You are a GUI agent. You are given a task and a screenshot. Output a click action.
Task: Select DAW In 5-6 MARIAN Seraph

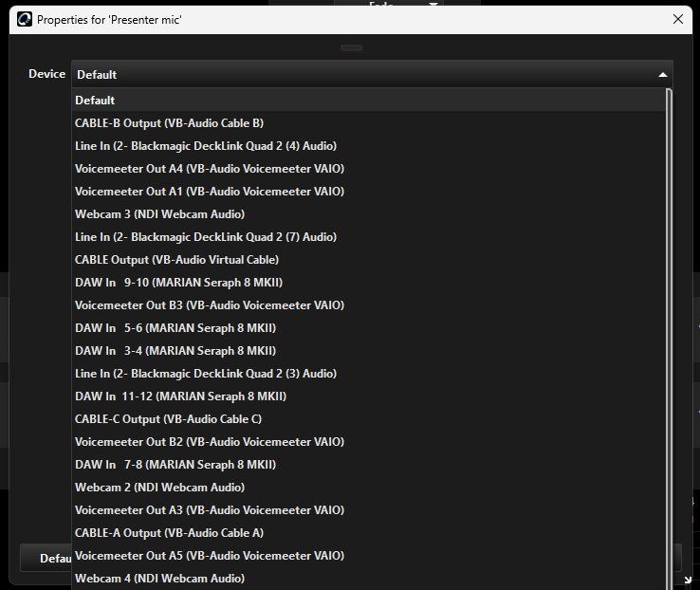[x=369, y=327]
